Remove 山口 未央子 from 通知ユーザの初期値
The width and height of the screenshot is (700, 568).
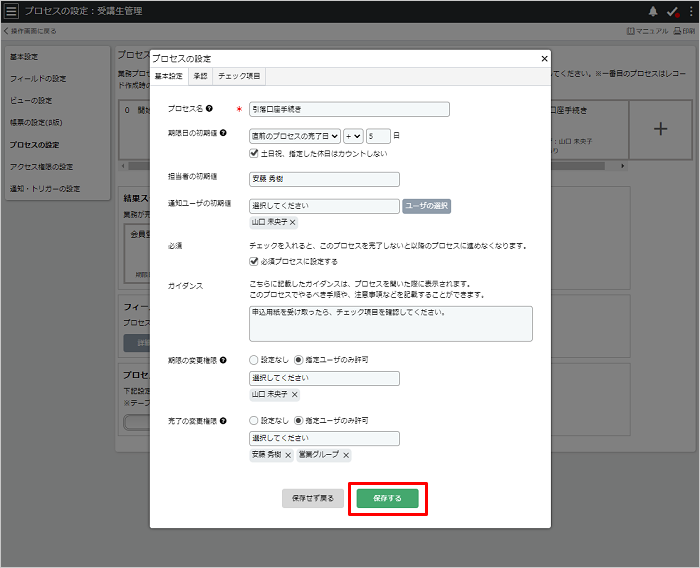[x=292, y=222]
